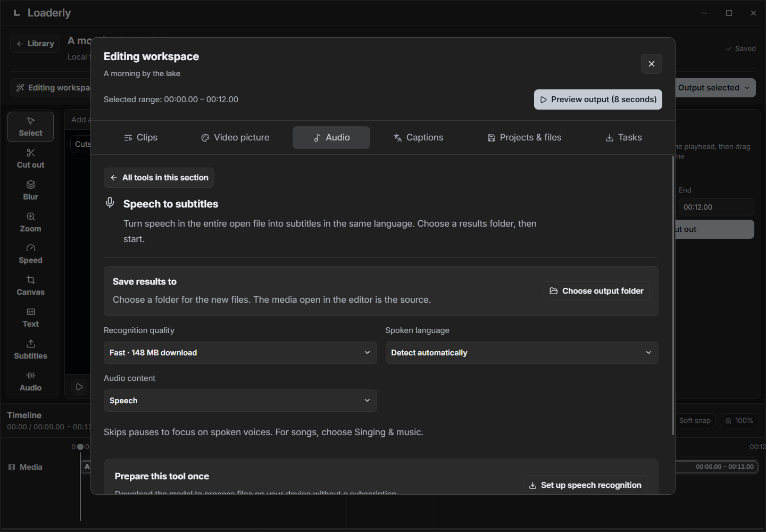Open the Speed tool
Image resolution: width=766 pixels, height=532 pixels.
click(x=30, y=254)
